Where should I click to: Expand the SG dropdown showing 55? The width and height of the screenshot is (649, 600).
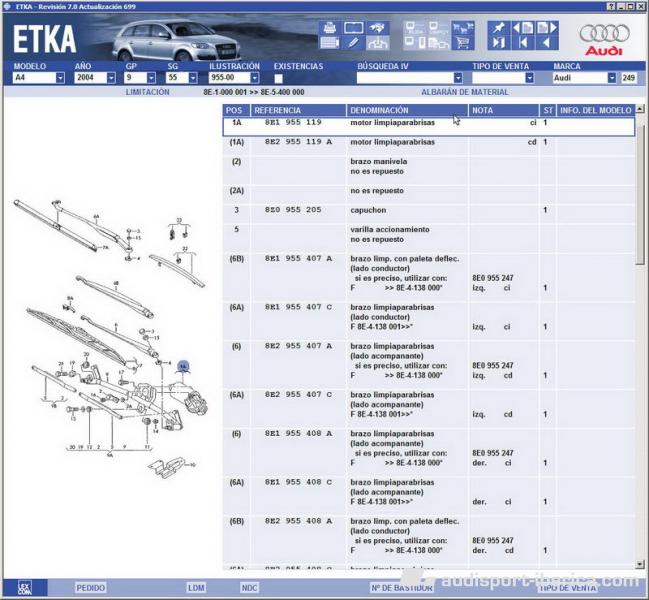coord(192,78)
